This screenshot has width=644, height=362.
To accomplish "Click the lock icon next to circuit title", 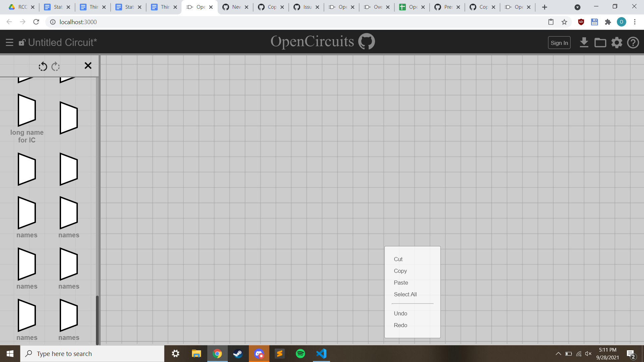I will click(x=22, y=42).
